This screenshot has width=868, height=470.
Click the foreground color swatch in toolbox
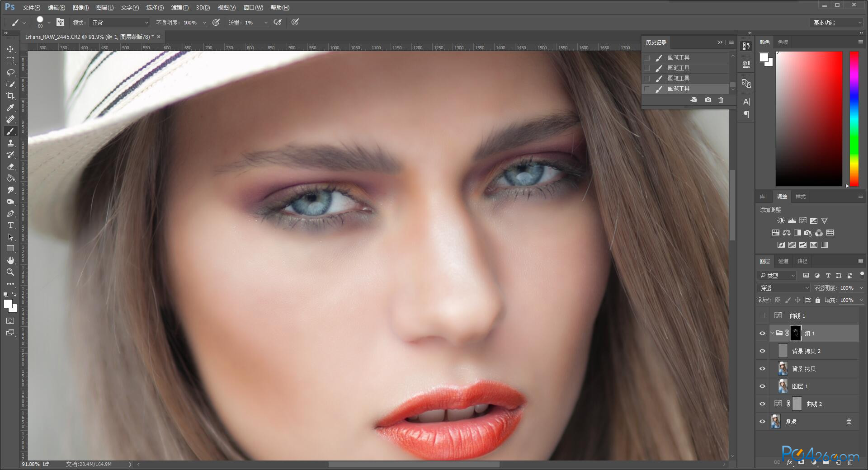pyautogui.click(x=8, y=304)
